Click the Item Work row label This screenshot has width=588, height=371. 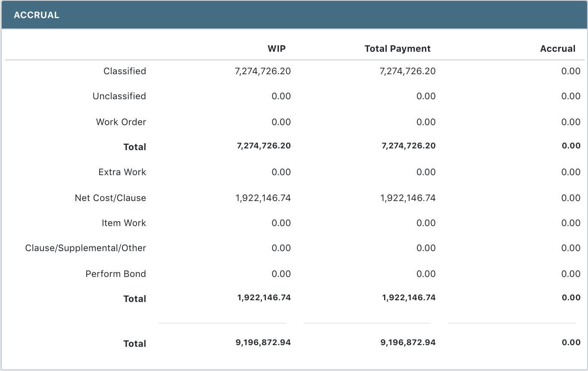(x=124, y=223)
